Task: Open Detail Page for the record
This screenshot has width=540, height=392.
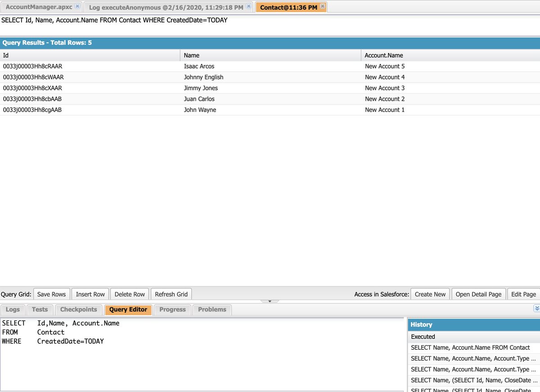Action: click(478, 294)
